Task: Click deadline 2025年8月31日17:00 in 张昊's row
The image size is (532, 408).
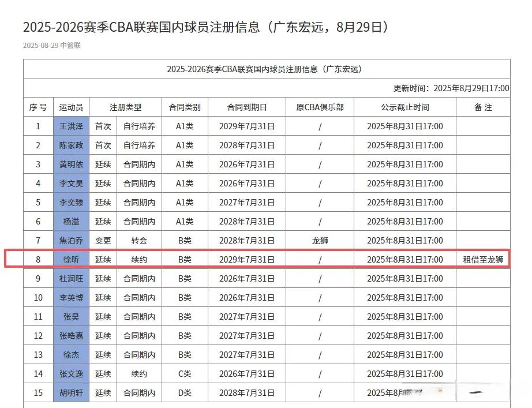Action: (404, 317)
